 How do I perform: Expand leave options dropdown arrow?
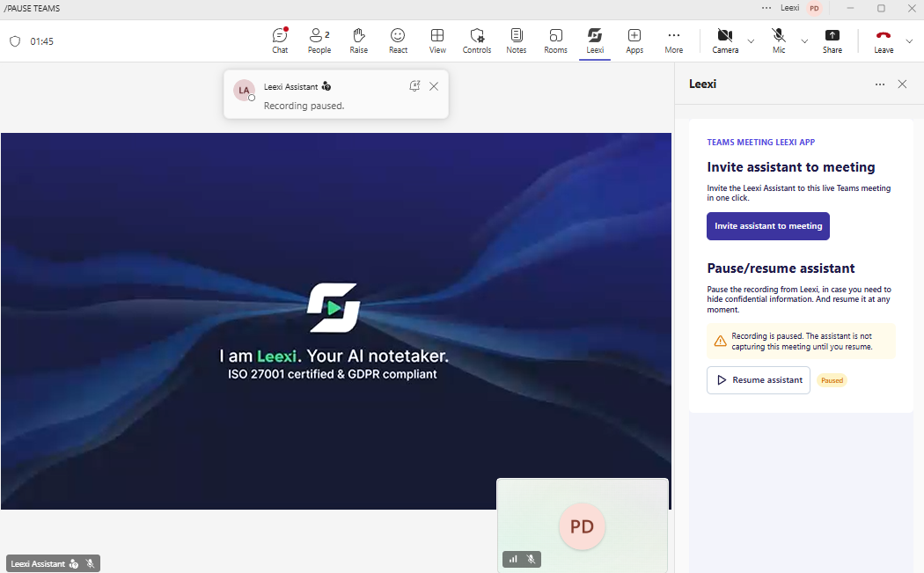[909, 41]
